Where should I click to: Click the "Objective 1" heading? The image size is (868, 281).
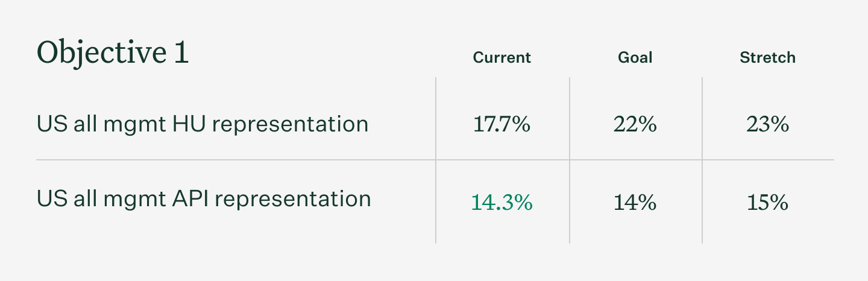click(113, 52)
